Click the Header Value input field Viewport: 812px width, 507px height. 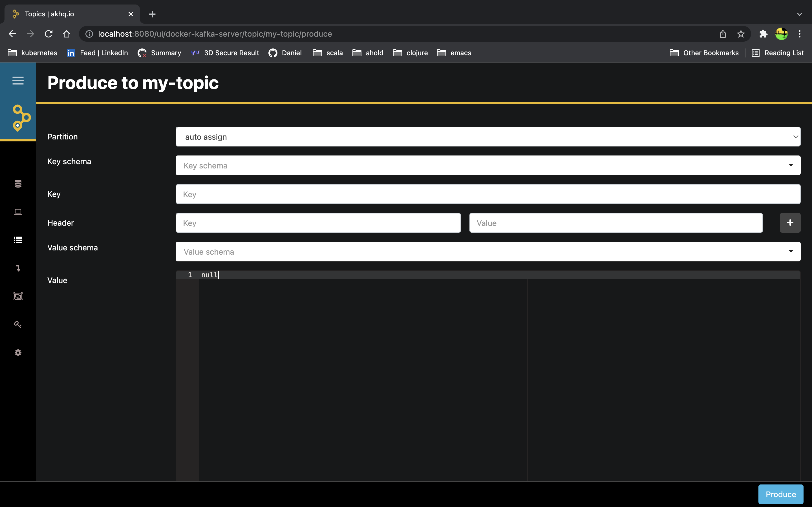tap(616, 223)
